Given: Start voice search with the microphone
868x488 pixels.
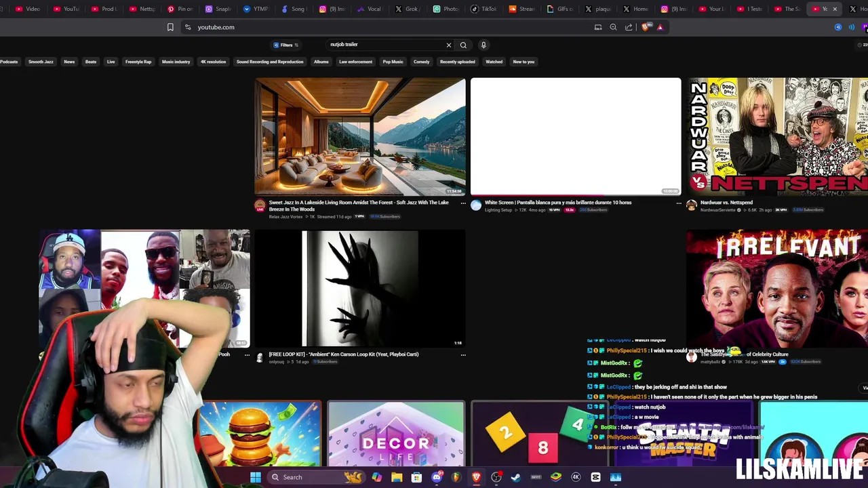Looking at the screenshot, I should tap(484, 45).
